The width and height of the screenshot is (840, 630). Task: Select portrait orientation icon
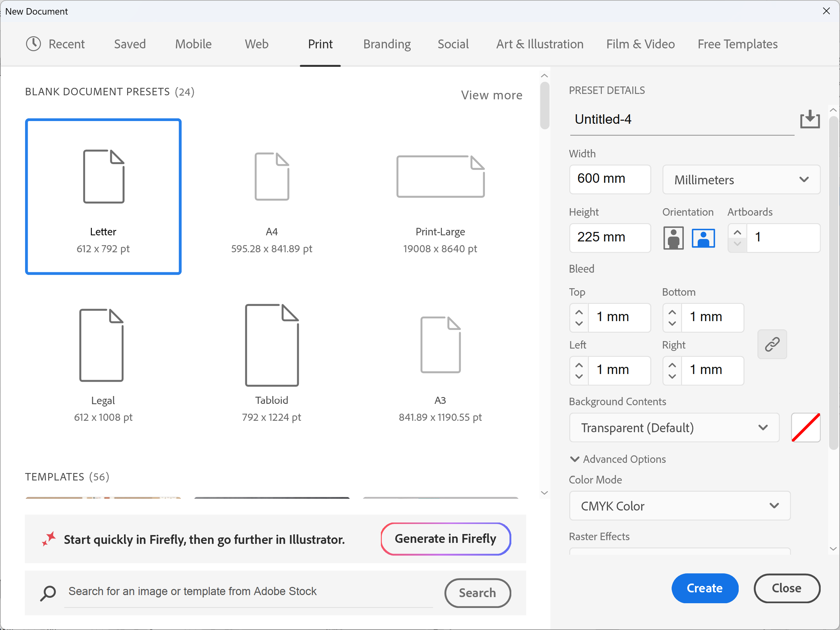coord(673,238)
